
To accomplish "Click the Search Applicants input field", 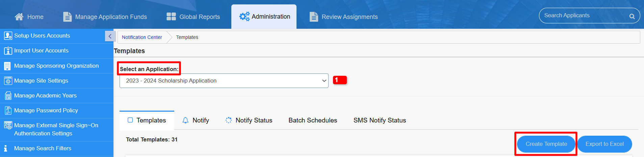I will point(584,16).
